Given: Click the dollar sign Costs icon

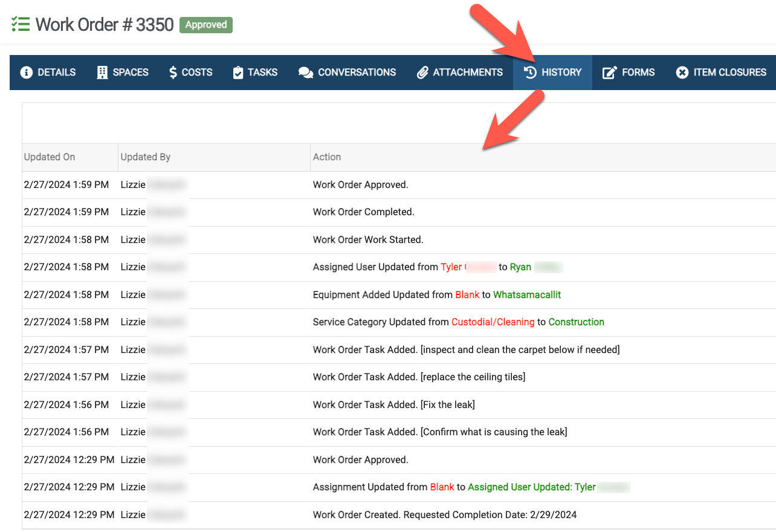Looking at the screenshot, I should tap(173, 73).
